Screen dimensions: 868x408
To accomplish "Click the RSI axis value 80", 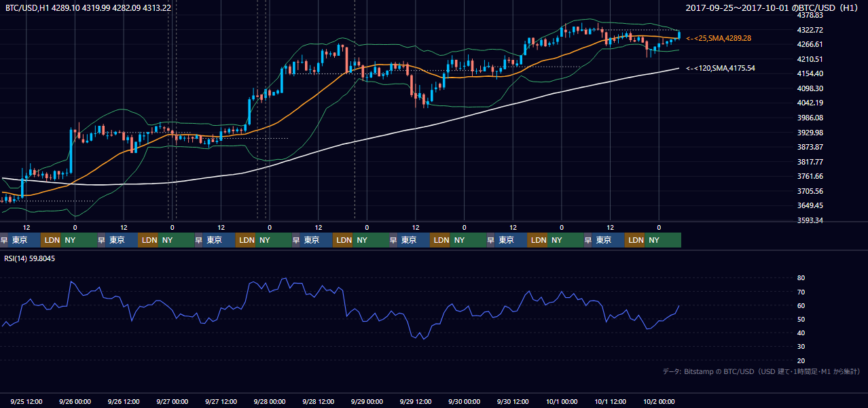I will [801, 278].
